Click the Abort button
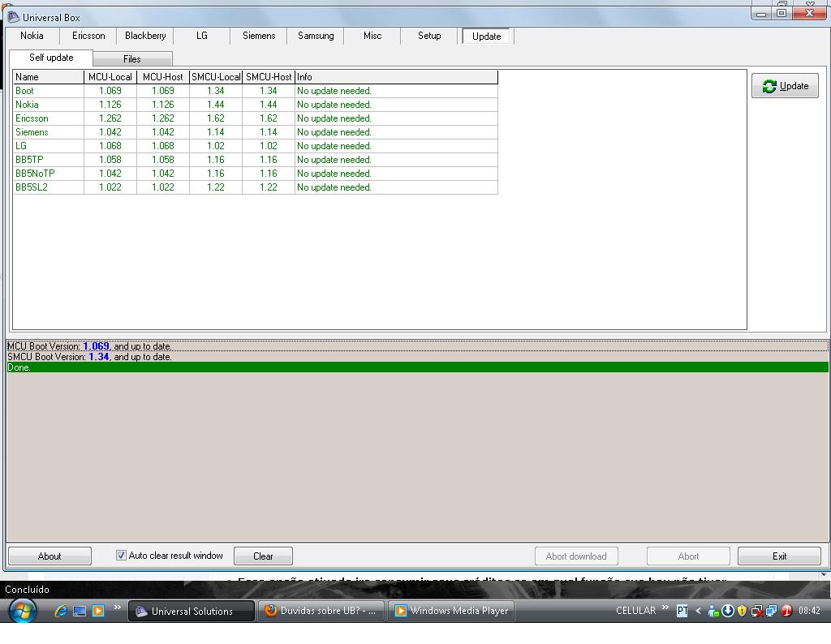Screen dimensions: 831x644 (688, 556)
